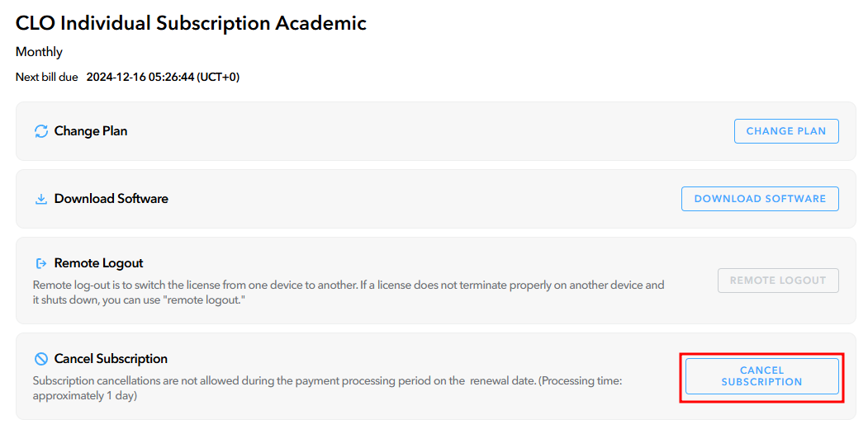The image size is (868, 434).
Task: Click the Download Software arrow icon
Action: 41,199
